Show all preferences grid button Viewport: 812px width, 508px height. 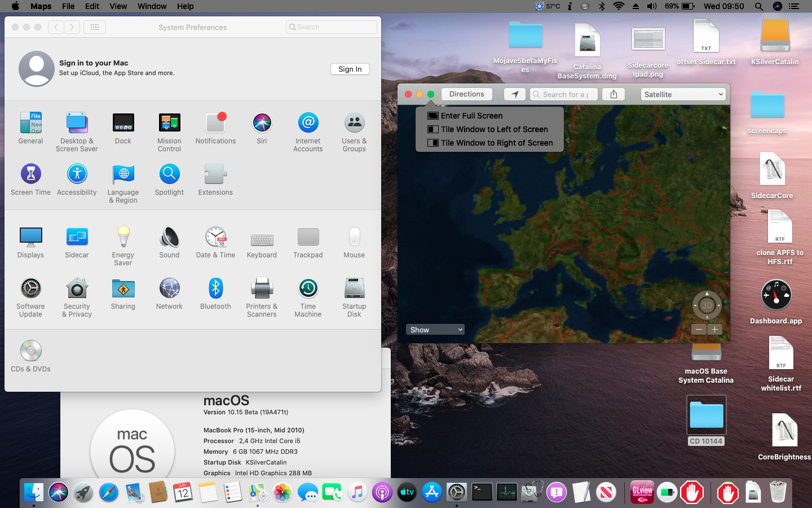click(x=95, y=27)
